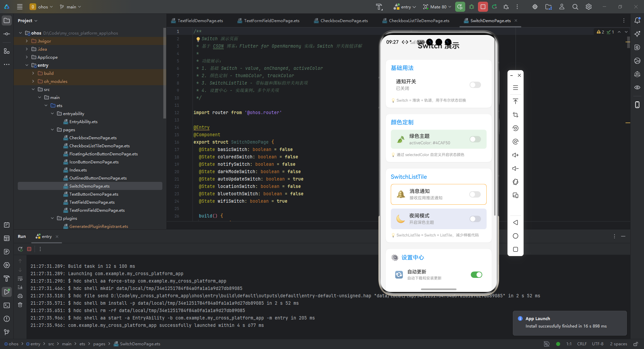Toggle the 夜间模式 switch

(x=475, y=219)
